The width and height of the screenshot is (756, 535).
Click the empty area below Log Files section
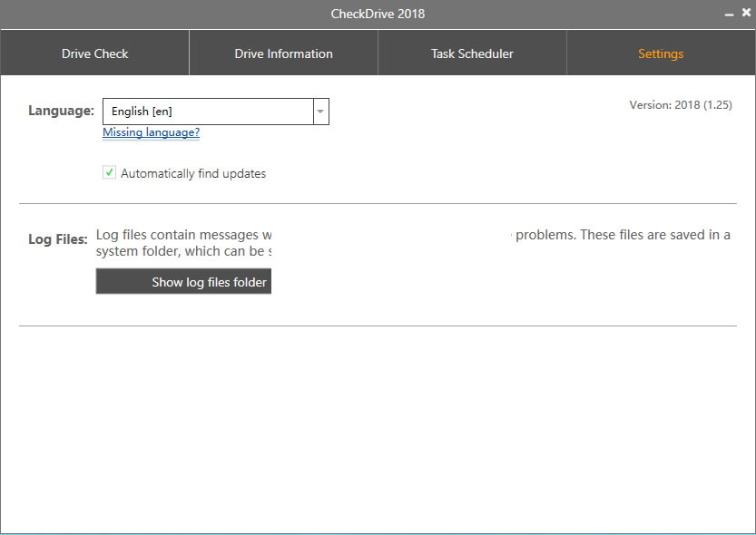[x=378, y=426]
